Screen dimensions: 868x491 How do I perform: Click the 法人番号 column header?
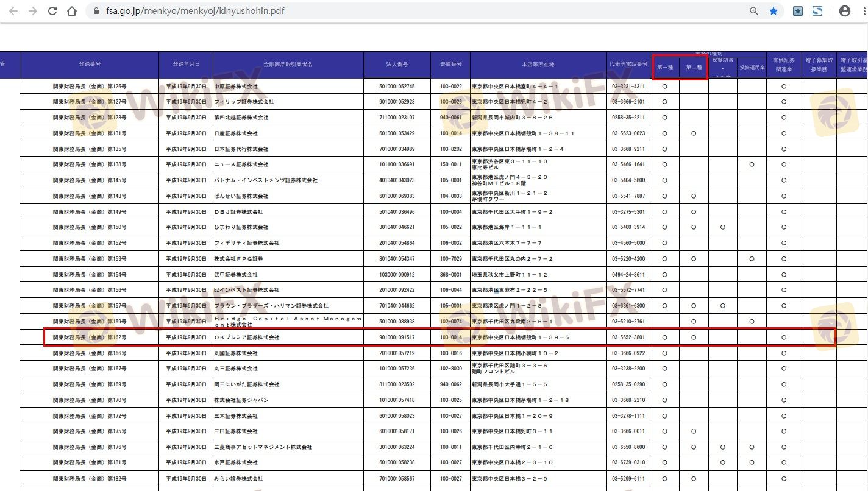(x=397, y=64)
